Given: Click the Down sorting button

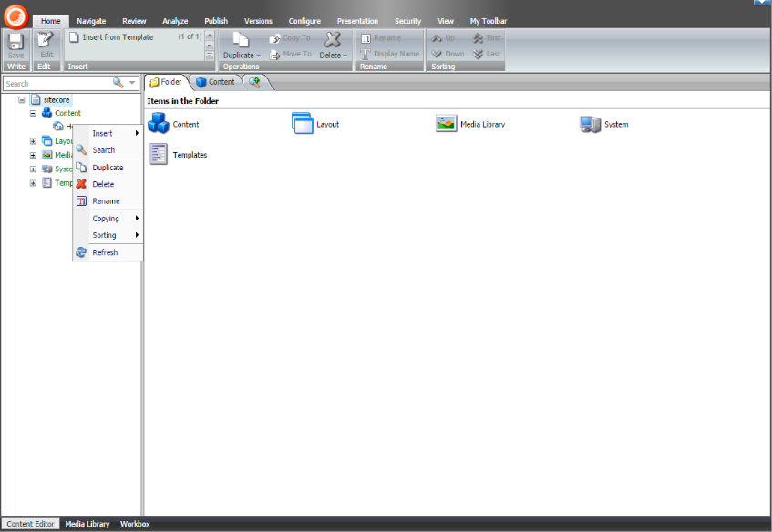Looking at the screenshot, I should [448, 54].
